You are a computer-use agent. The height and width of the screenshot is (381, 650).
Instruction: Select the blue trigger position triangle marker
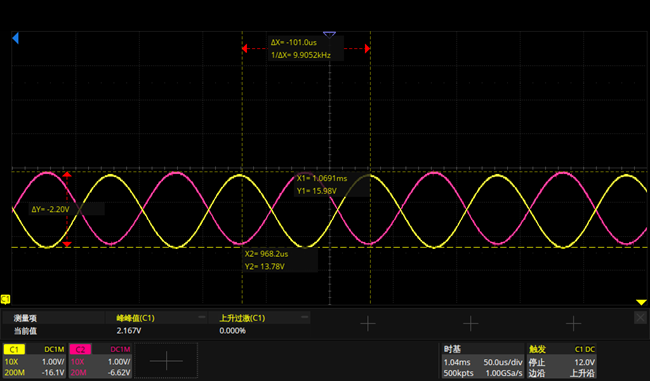(329, 34)
